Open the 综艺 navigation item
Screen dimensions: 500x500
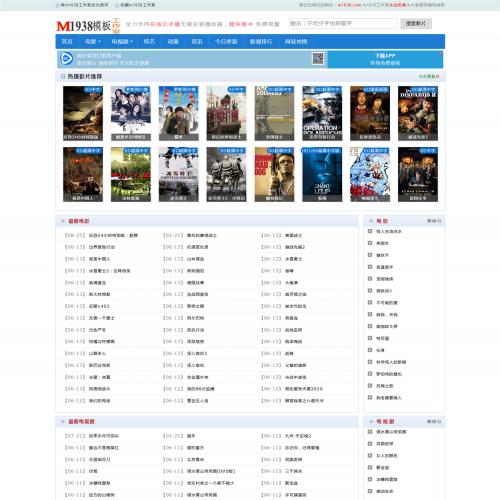149,42
